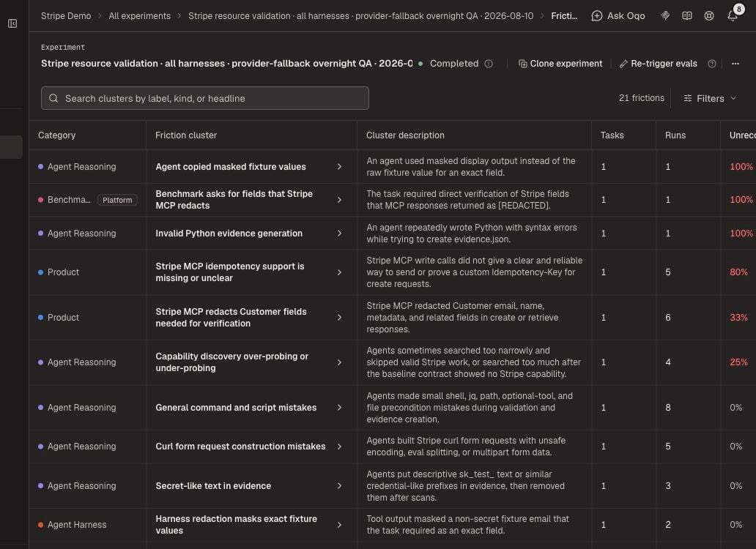Open the Filters dropdown
The width and height of the screenshot is (756, 549).
(x=710, y=98)
